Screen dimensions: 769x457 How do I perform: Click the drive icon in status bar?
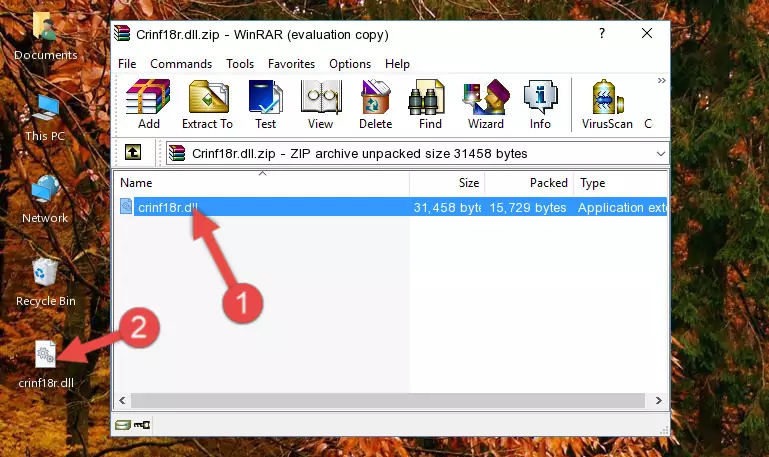click(x=123, y=425)
